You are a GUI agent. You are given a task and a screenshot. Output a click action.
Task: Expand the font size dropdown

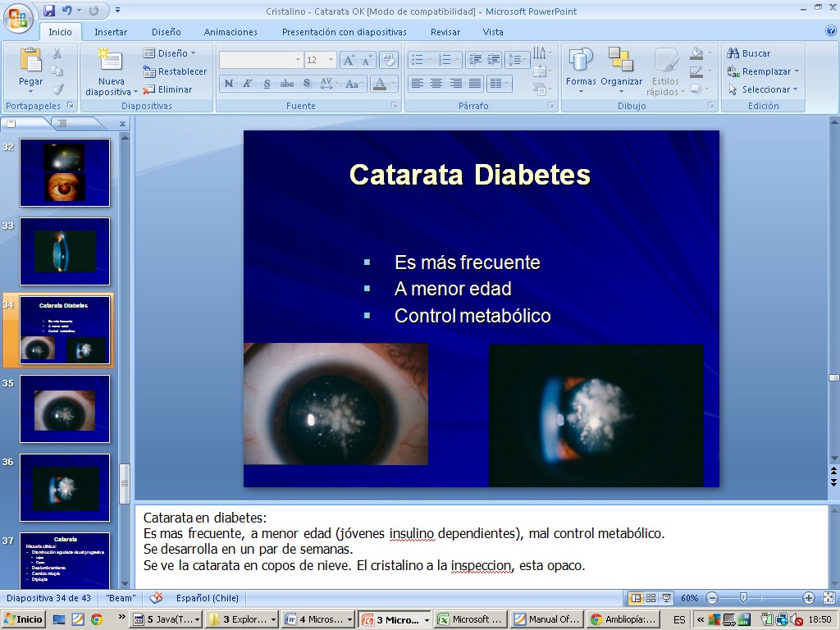click(331, 60)
